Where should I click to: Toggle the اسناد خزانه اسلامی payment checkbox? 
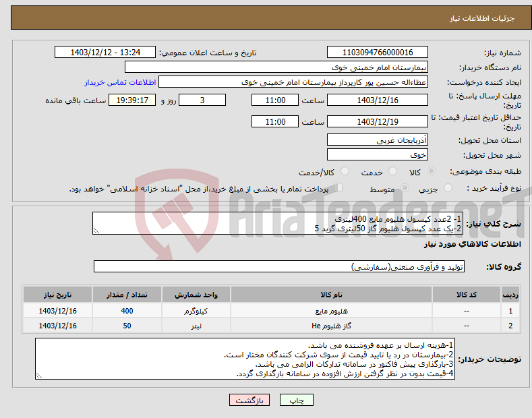coord(338,187)
